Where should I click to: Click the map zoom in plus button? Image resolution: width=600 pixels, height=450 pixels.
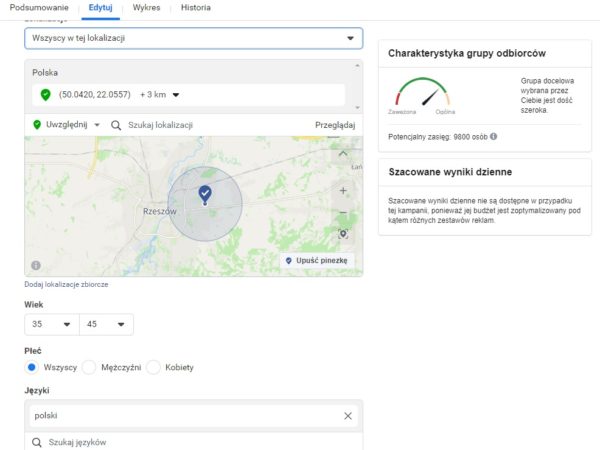pos(343,190)
